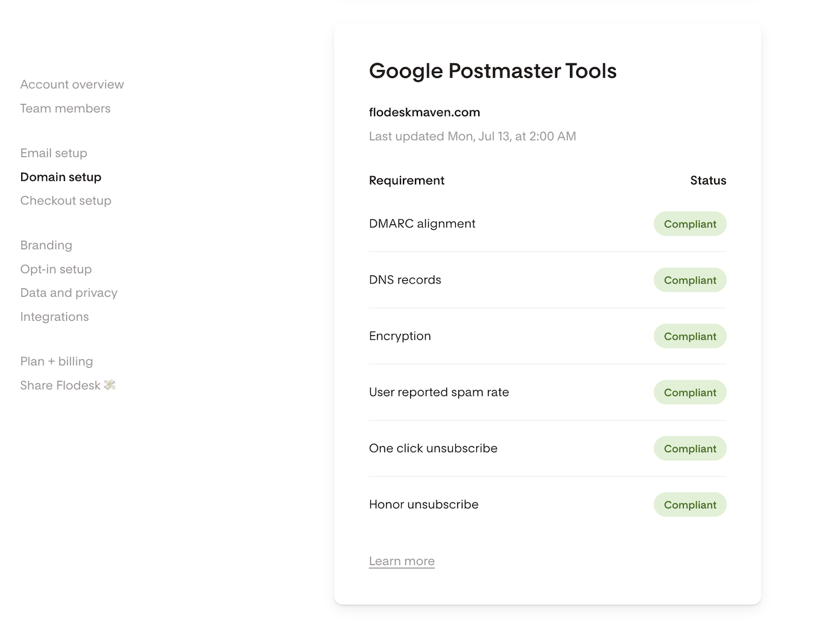Click the Honor unsubscribe label

(x=424, y=504)
